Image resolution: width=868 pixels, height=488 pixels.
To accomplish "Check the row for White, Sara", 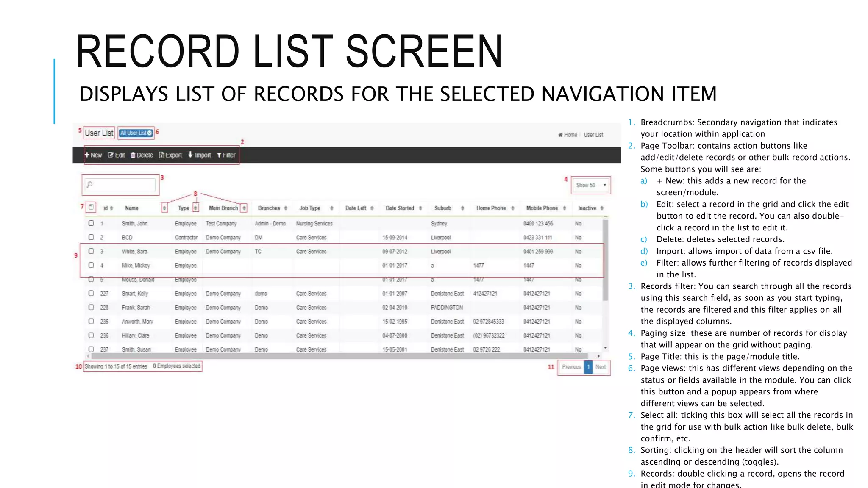I will pyautogui.click(x=91, y=251).
